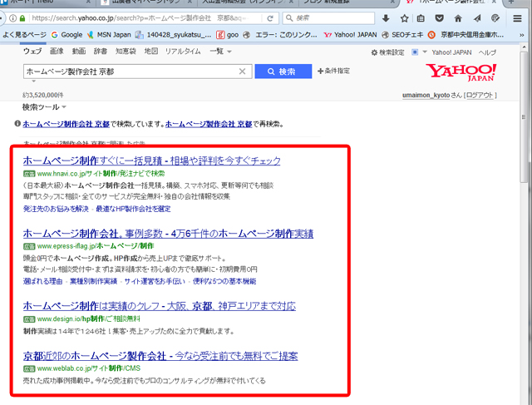The height and width of the screenshot is (405, 532).
Task: Open the よく見るページ bookmark
Action: tap(24, 35)
